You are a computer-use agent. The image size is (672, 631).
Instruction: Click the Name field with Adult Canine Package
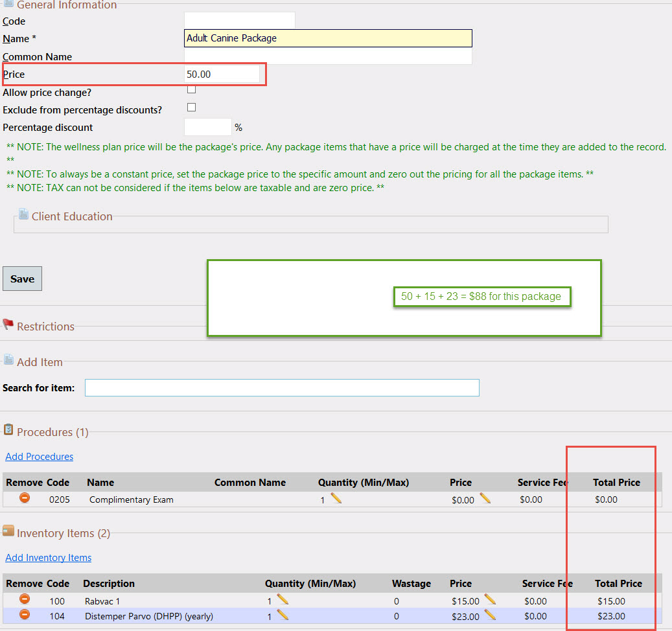click(329, 38)
